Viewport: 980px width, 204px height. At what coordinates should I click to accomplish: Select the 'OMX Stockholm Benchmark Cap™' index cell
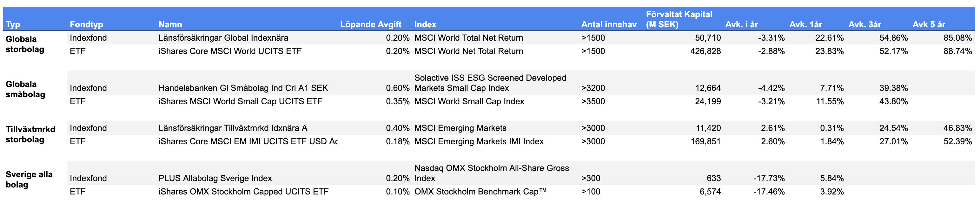click(x=480, y=191)
